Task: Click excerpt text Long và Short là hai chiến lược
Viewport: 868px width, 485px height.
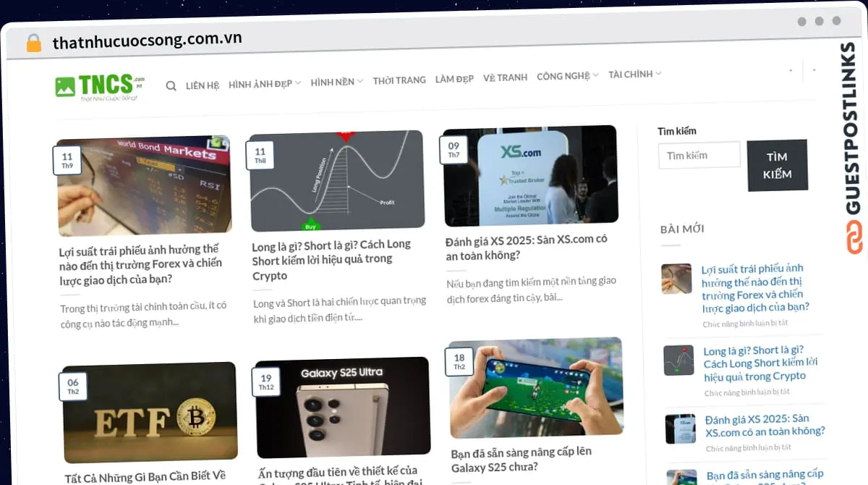Action: pyautogui.click(x=340, y=309)
